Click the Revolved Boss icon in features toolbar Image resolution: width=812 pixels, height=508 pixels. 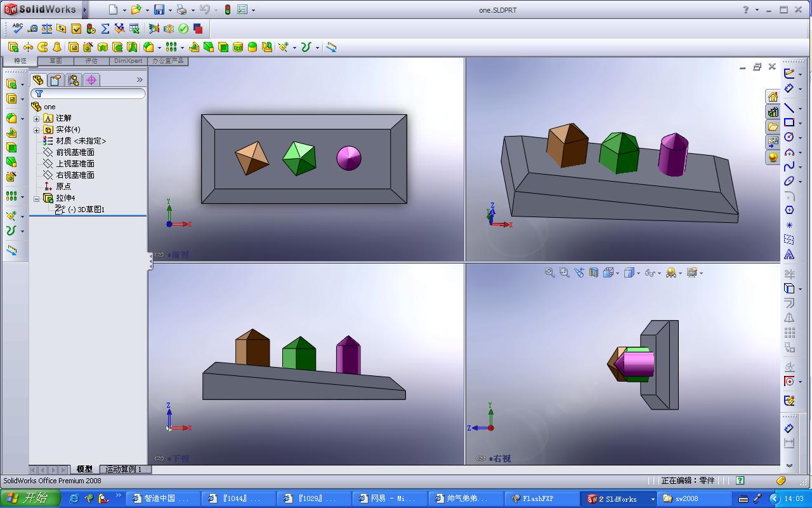[28, 47]
